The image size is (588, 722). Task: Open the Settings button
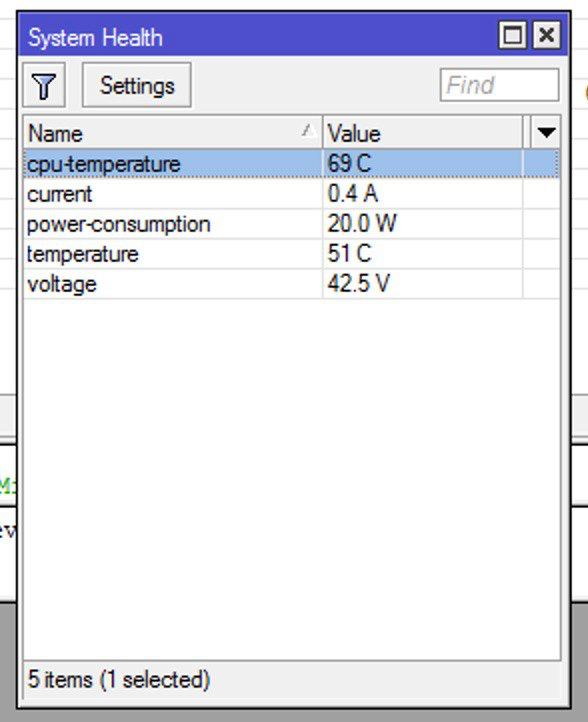(137, 86)
